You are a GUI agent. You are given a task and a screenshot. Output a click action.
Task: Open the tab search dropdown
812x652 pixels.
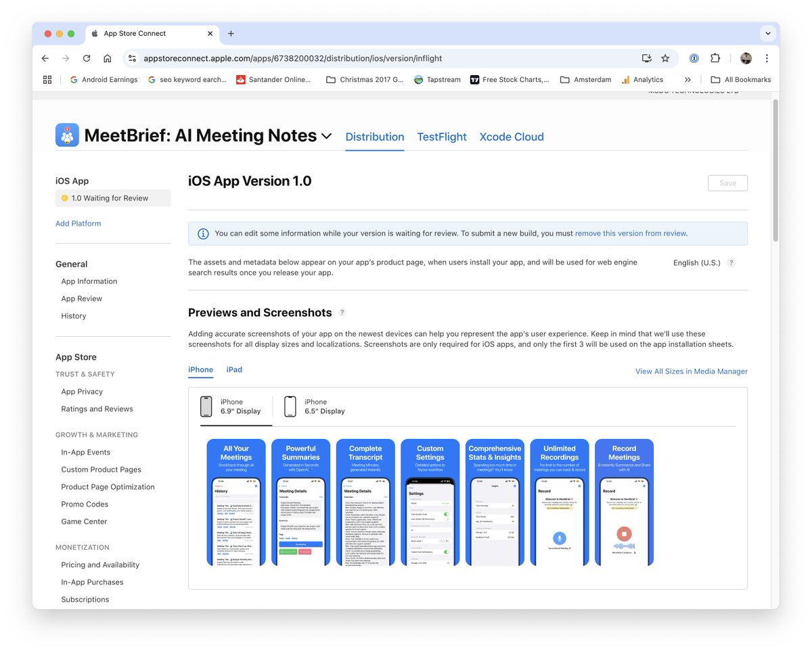767,33
